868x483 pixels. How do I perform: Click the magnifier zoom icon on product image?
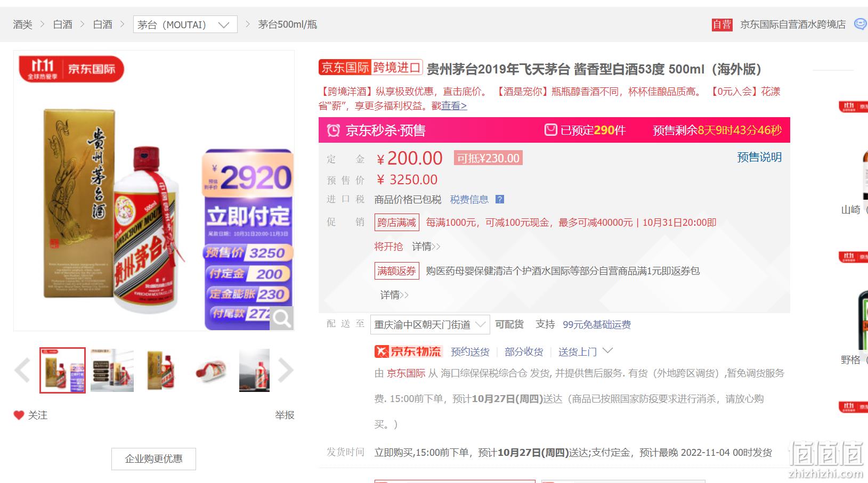click(281, 318)
